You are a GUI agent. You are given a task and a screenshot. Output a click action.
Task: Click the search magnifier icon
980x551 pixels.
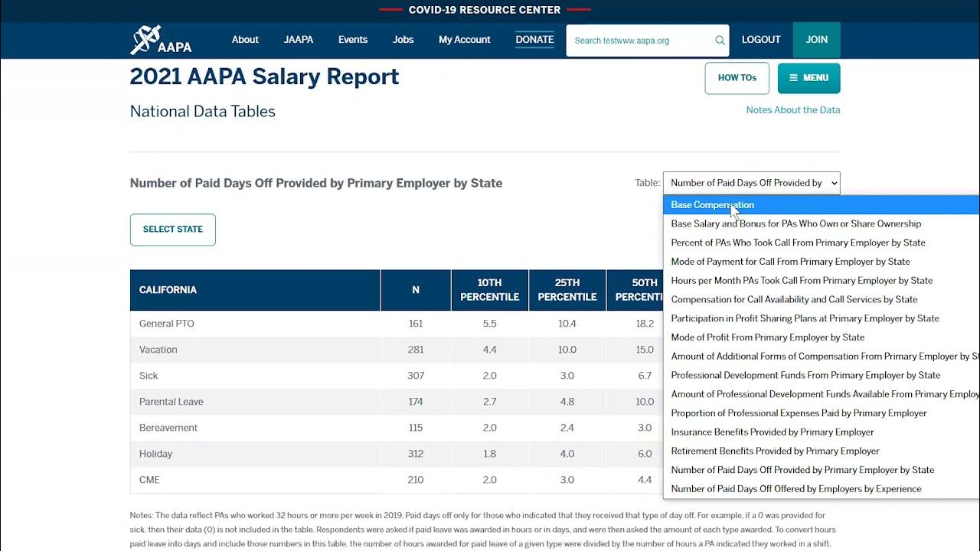pyautogui.click(x=720, y=41)
